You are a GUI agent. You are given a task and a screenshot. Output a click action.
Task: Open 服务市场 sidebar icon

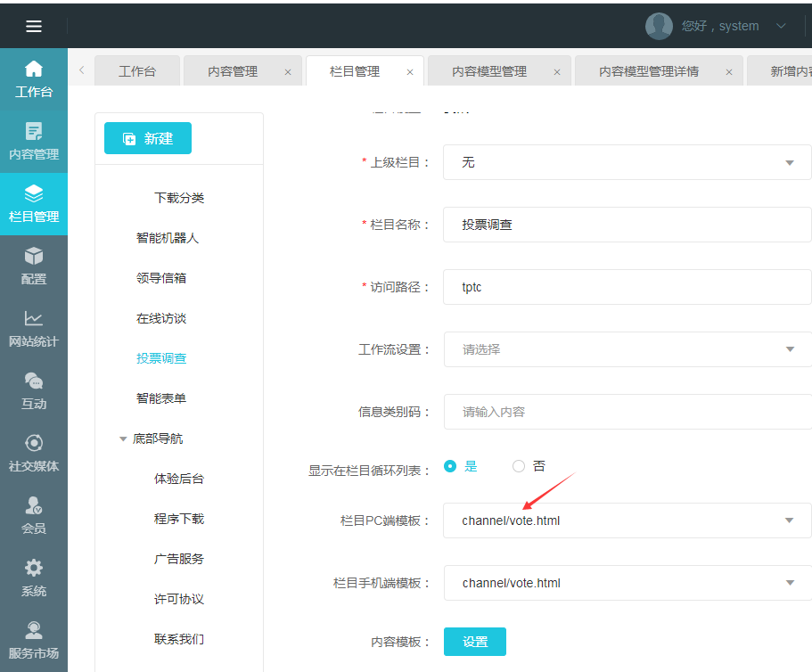point(34,641)
